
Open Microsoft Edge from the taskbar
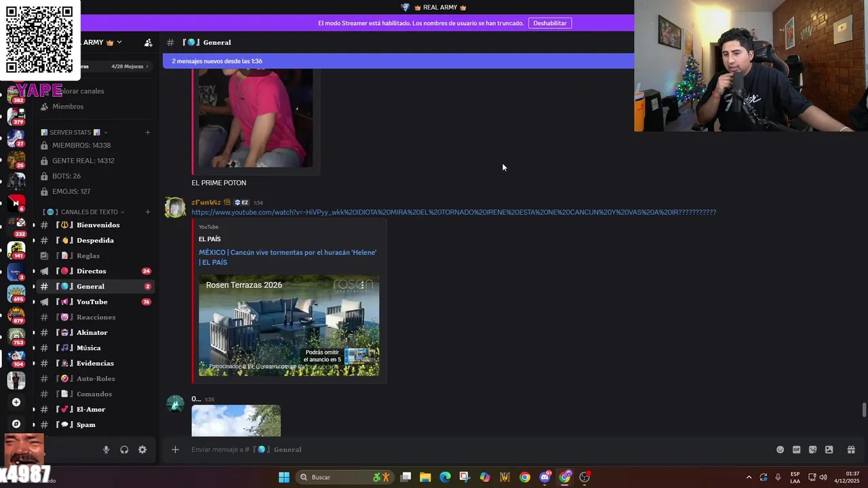(445, 477)
